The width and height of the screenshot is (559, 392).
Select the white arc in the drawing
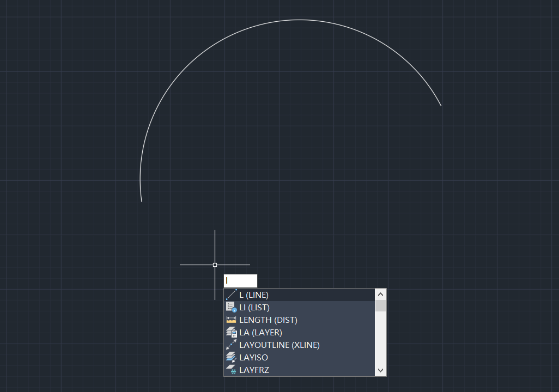299,20
